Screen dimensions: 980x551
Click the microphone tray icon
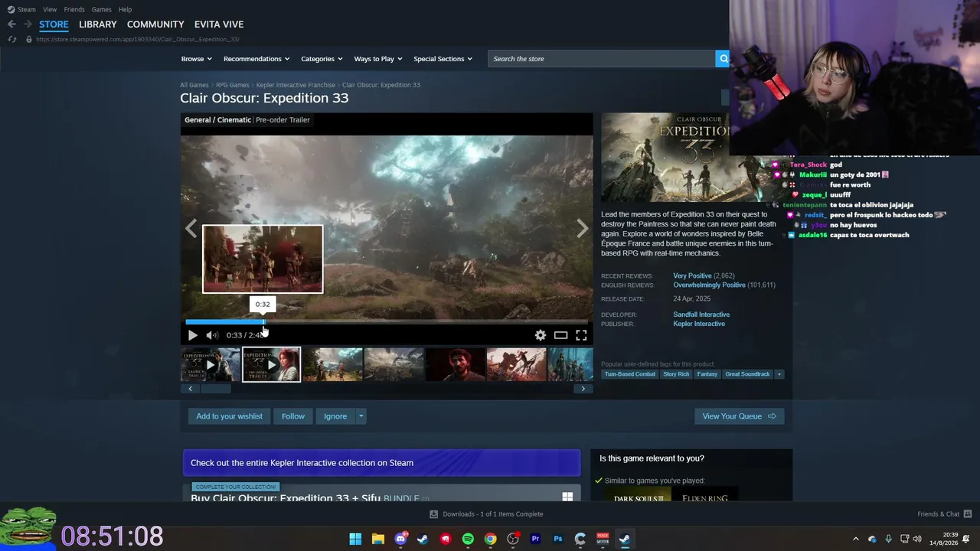(x=888, y=539)
